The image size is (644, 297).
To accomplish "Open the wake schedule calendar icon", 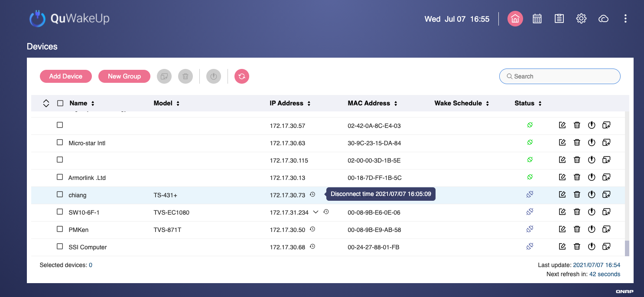I will pos(537,19).
